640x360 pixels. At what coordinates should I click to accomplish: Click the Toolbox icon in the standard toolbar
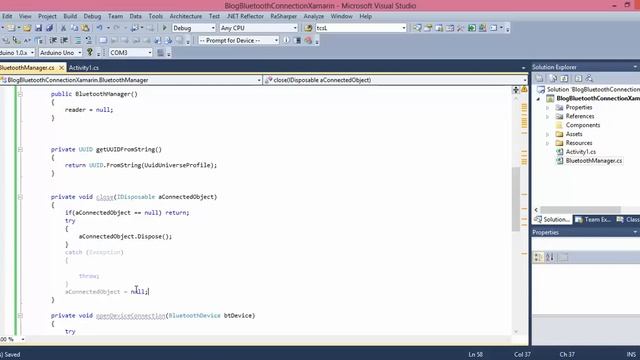coord(461,28)
